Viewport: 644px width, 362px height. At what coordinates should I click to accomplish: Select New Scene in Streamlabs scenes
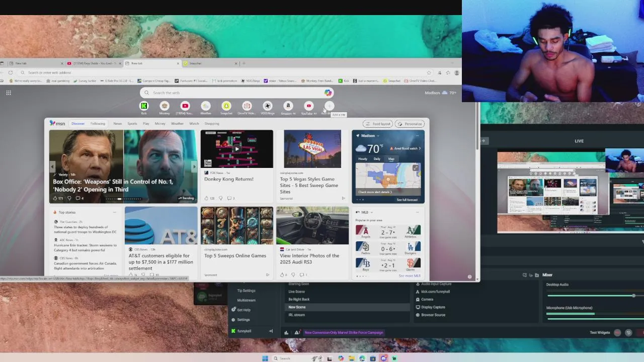pyautogui.click(x=347, y=307)
